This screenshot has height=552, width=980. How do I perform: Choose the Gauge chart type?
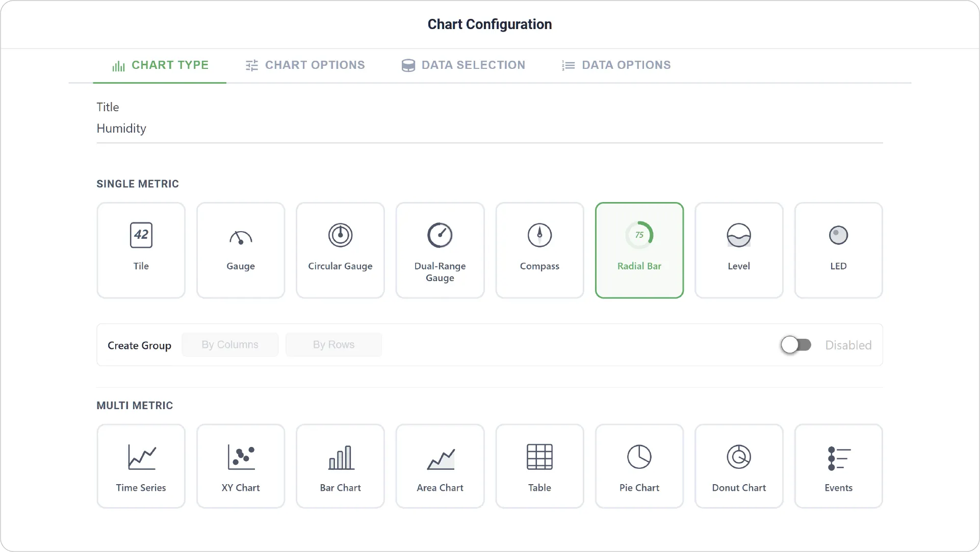[x=241, y=250]
